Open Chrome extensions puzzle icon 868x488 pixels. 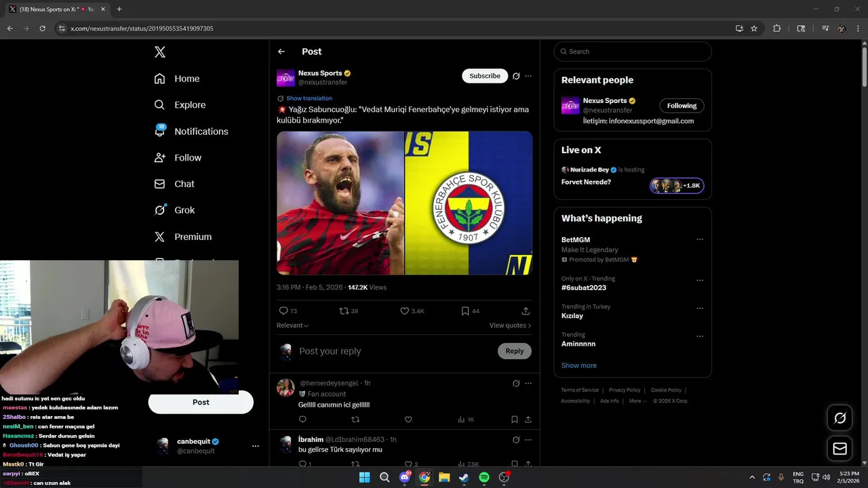777,28
